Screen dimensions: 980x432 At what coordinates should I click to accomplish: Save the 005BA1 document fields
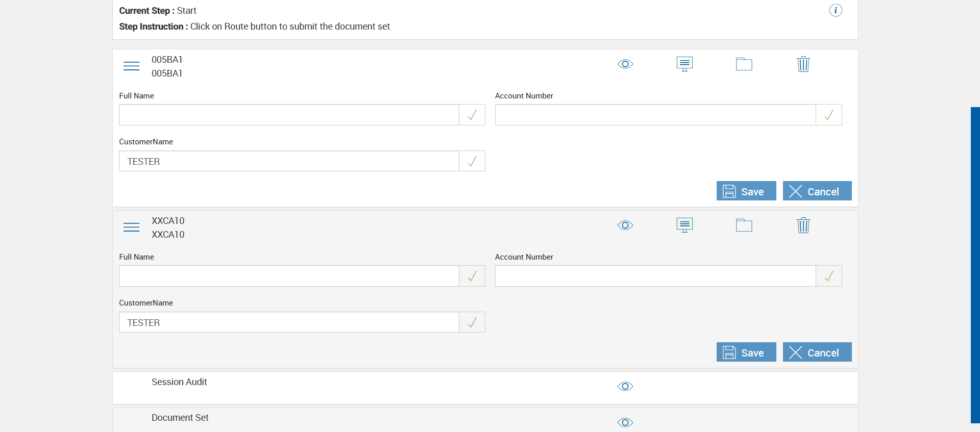coord(746,191)
